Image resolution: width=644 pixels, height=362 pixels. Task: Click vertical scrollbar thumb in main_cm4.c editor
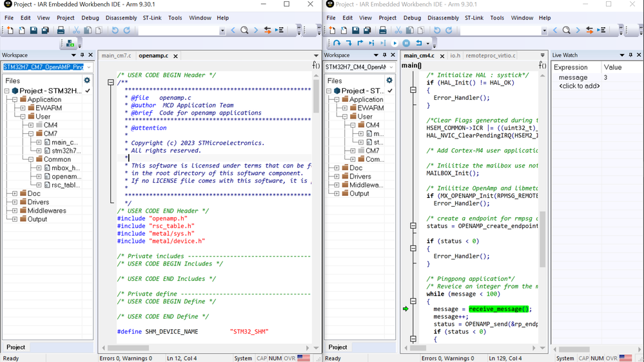coord(543,239)
